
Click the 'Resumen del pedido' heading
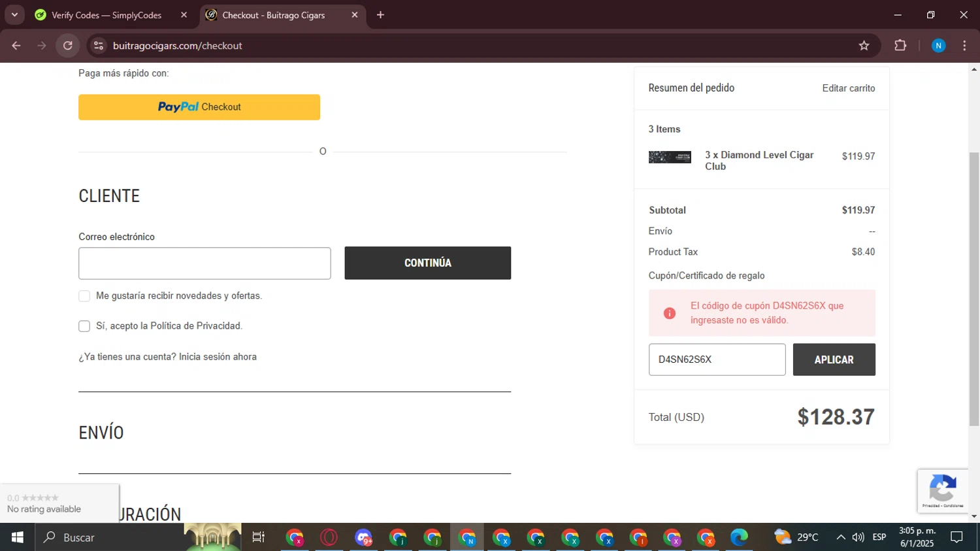(691, 88)
